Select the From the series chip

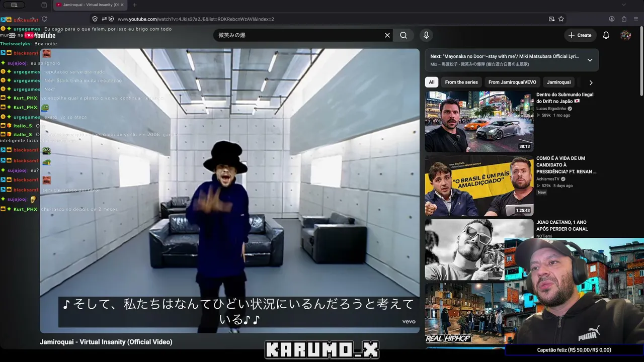[461, 82]
